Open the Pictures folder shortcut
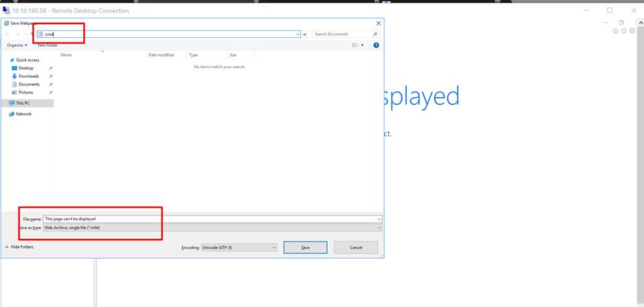The height and width of the screenshot is (307, 644). pyautogui.click(x=25, y=92)
